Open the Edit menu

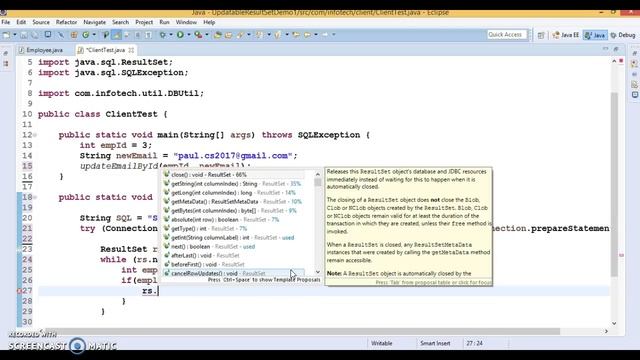[x=21, y=22]
